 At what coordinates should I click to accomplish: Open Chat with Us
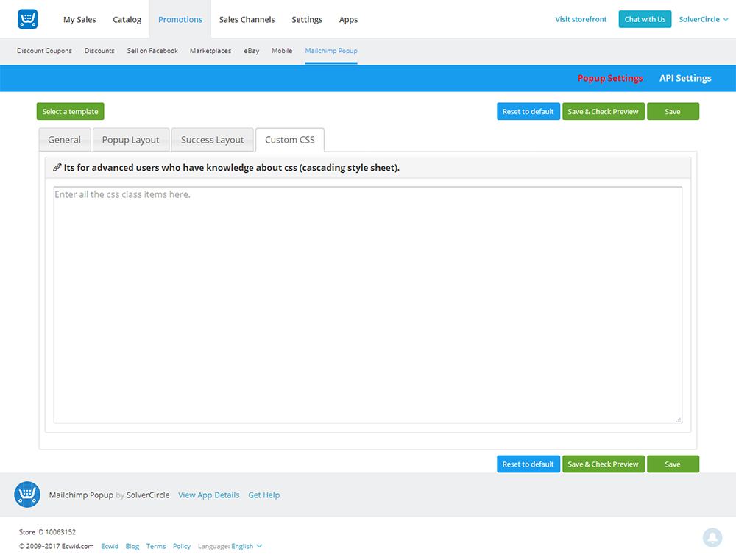point(645,19)
